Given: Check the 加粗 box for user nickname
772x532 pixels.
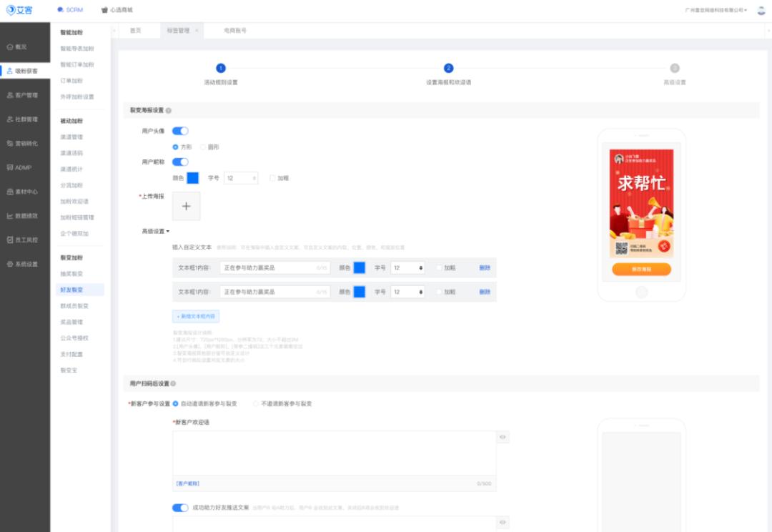Looking at the screenshot, I should tap(273, 178).
